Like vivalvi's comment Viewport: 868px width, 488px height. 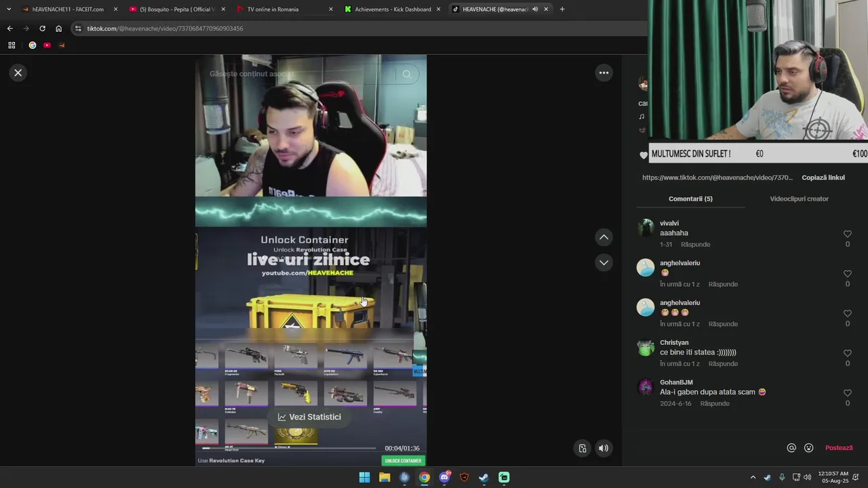pos(847,234)
